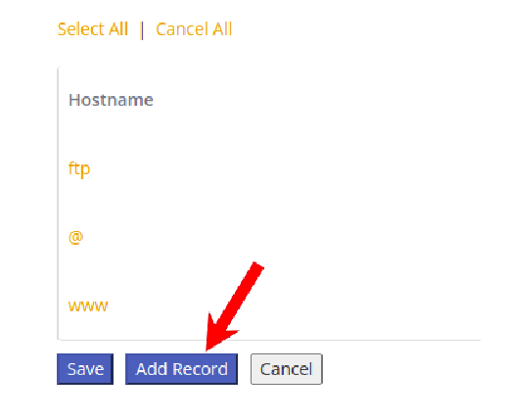The width and height of the screenshot is (507, 420).
Task: Open the www hostname record
Action: pos(88,305)
